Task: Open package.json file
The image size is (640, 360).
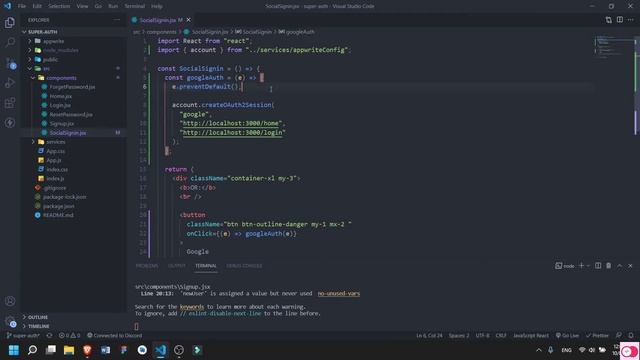Action: coord(73,206)
